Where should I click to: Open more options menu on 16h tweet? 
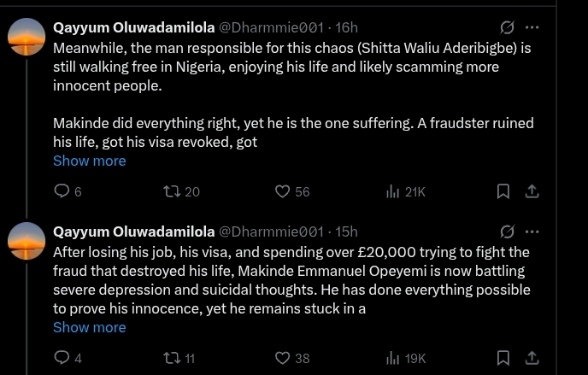[532, 27]
